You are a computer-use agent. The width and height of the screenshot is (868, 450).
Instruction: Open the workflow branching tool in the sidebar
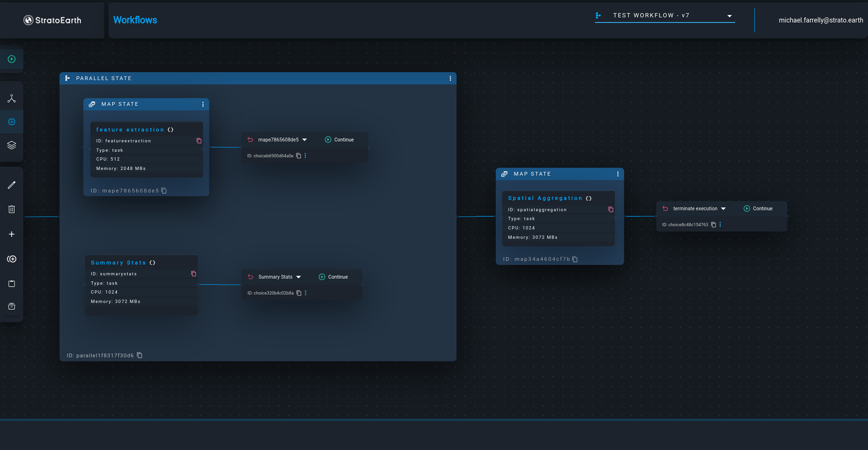tap(12, 98)
